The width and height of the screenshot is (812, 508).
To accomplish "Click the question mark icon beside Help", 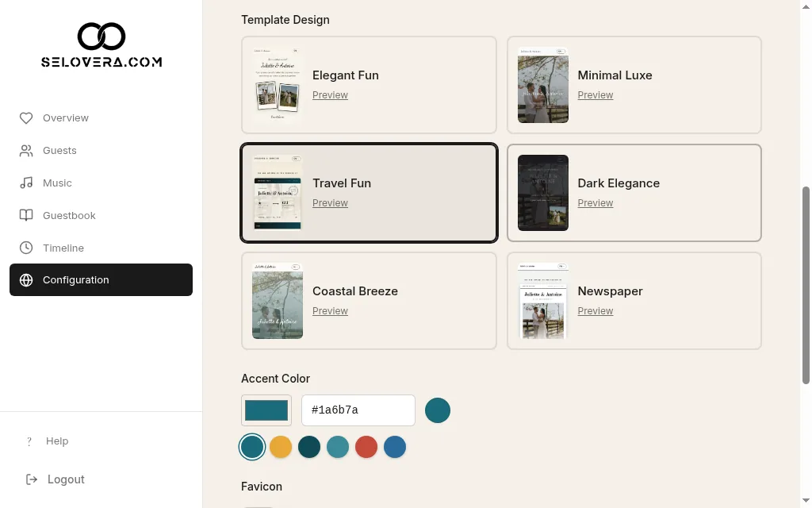I will (29, 441).
